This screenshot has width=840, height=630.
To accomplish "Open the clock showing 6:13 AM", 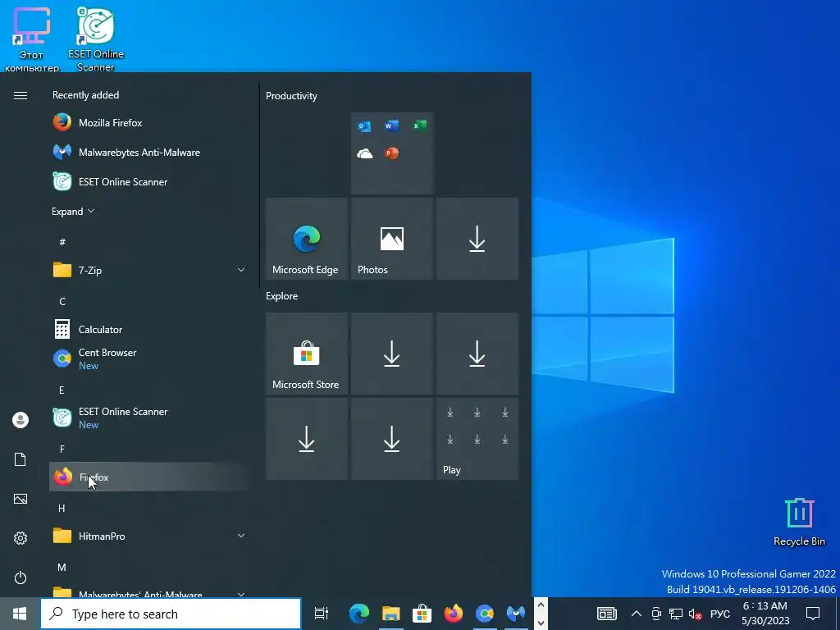I will 765,614.
